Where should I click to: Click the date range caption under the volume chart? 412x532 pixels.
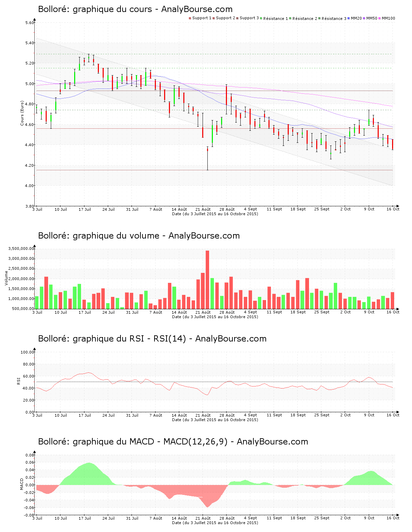click(215, 317)
